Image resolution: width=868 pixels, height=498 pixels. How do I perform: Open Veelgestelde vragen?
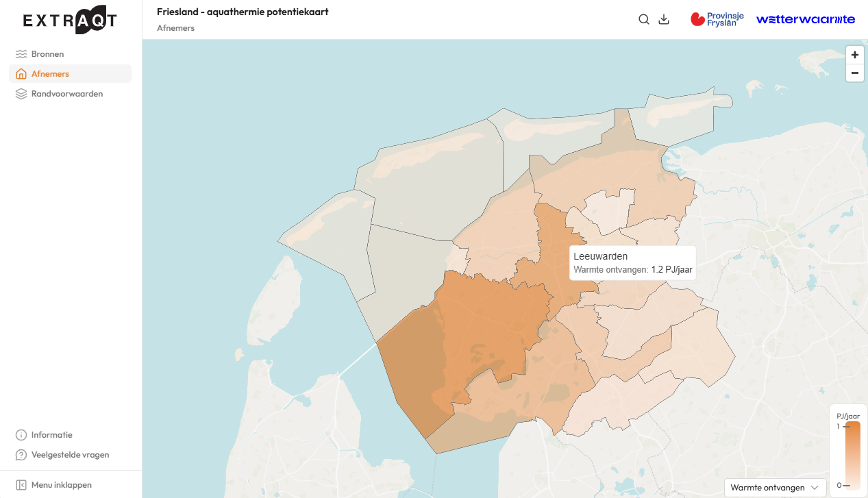click(70, 455)
